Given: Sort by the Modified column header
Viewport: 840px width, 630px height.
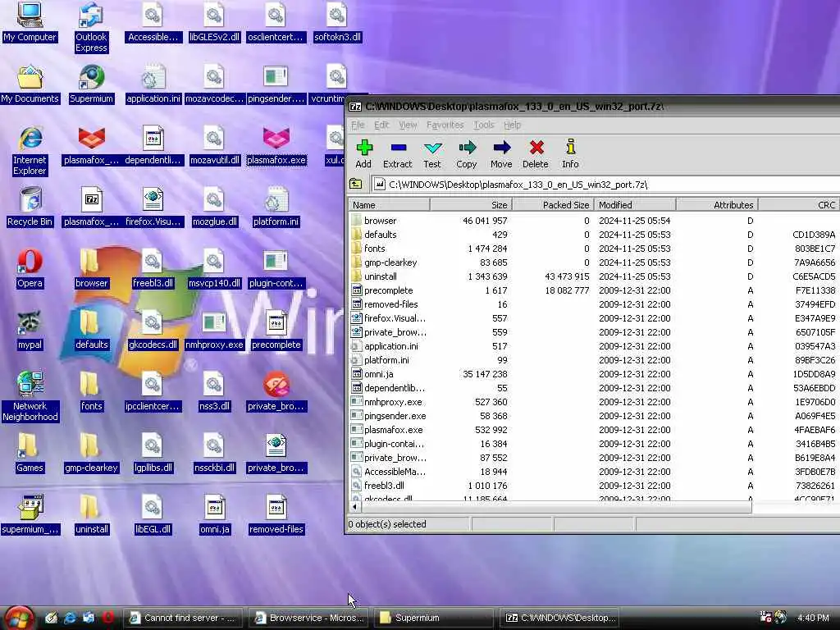Looking at the screenshot, I should coord(636,205).
